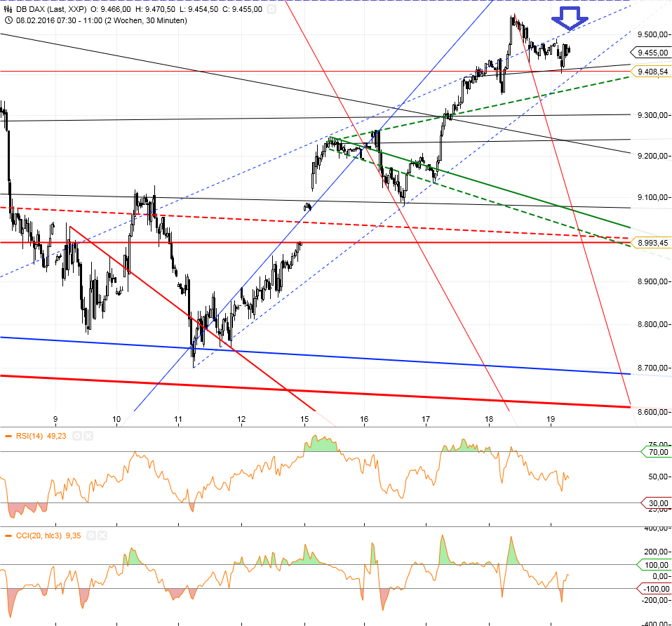Remove the RSI(14) indicator with its X icon
Screen dimensions: 672x626
88,437
